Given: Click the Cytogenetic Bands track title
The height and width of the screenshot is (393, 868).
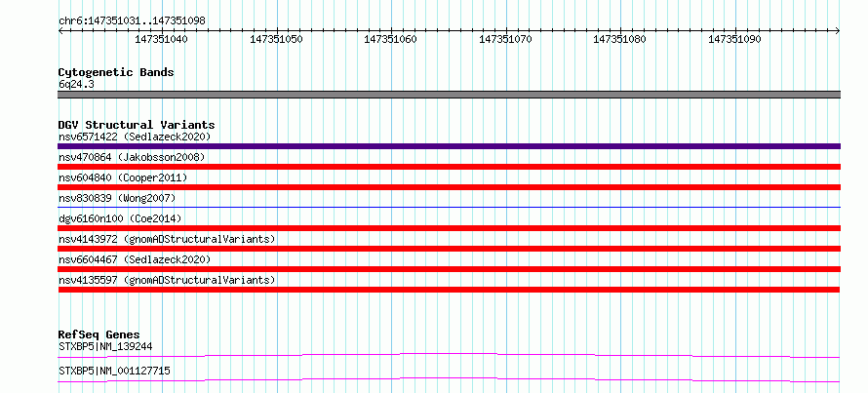Looking at the screenshot, I should [x=116, y=72].
